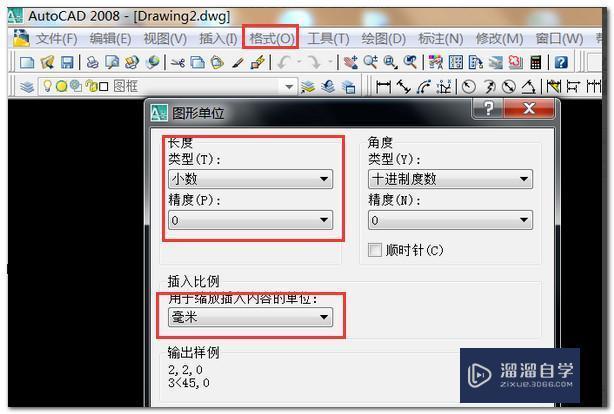
Task: Toggle layer on/off lightbulb icon
Action: click(47, 86)
